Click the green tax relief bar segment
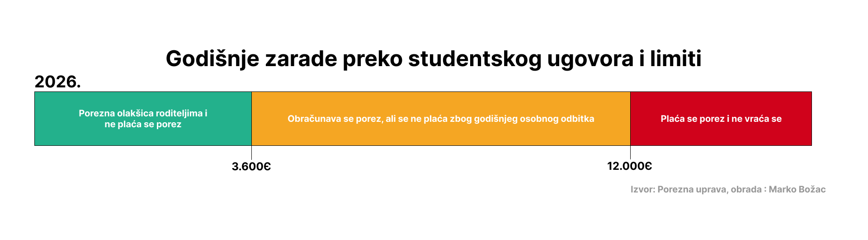The image size is (868, 240). pyautogui.click(x=59, y=136)
